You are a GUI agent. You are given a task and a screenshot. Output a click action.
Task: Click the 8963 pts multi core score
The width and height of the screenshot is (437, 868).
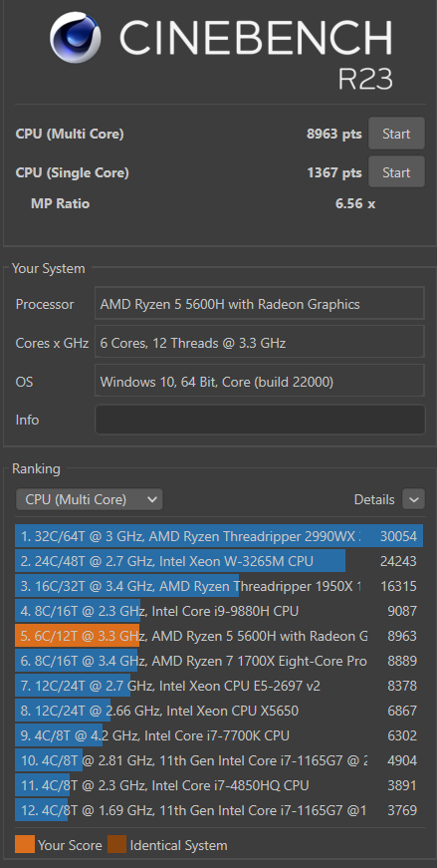point(334,134)
